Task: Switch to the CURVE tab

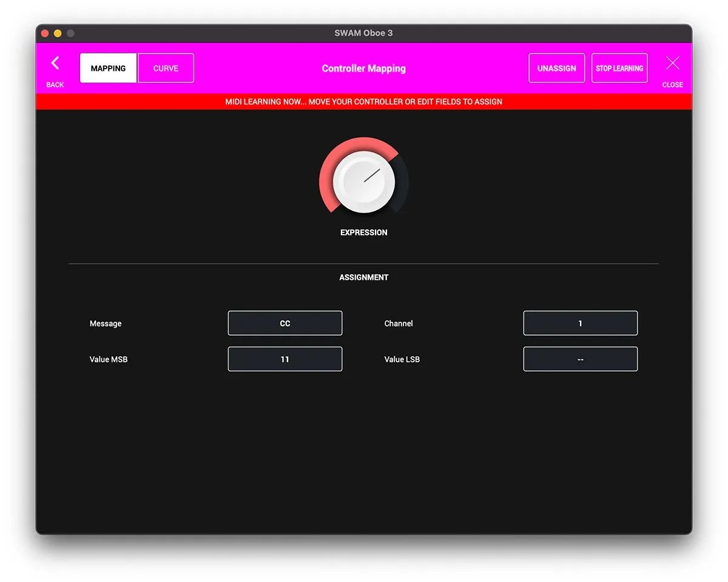Action: 166,68
